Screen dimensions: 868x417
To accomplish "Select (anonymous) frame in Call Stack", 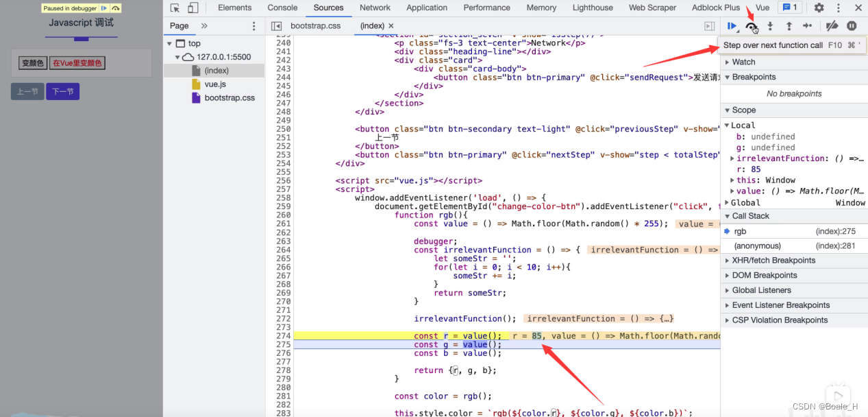I will [794, 246].
